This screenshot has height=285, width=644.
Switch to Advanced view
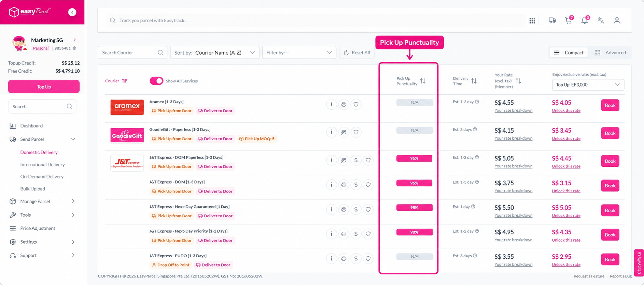pyautogui.click(x=610, y=53)
